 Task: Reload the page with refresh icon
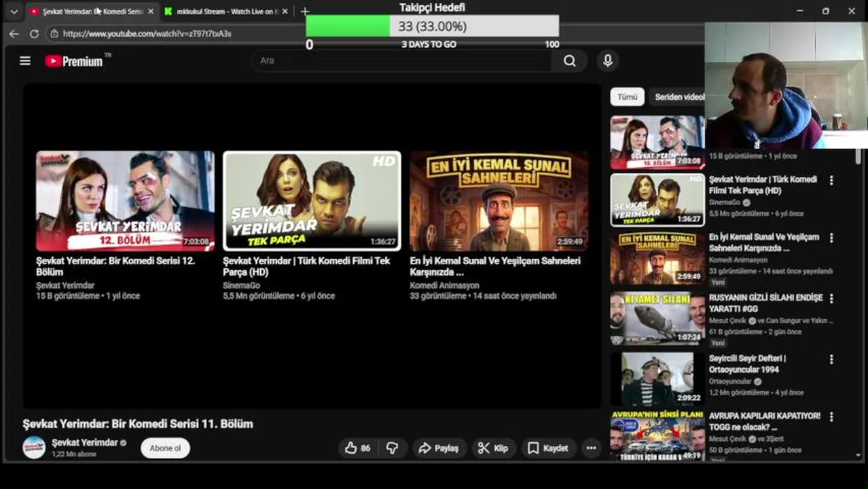[x=34, y=33]
